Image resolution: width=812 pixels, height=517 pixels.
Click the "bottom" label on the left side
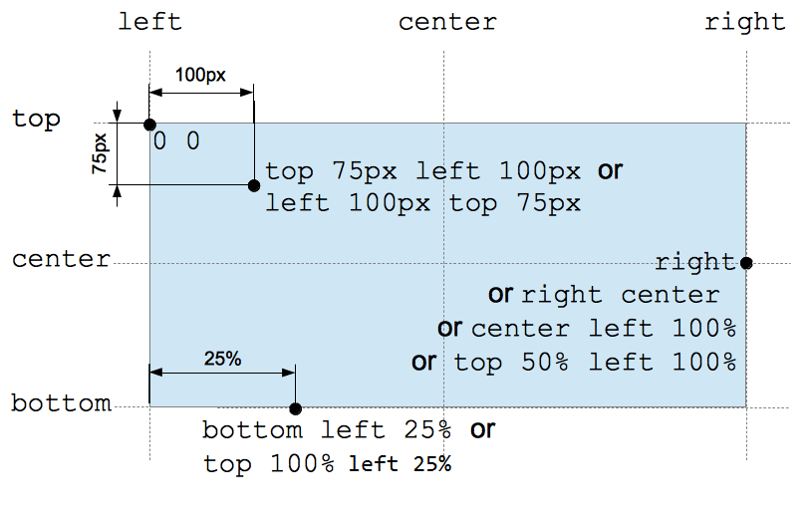pyautogui.click(x=61, y=403)
